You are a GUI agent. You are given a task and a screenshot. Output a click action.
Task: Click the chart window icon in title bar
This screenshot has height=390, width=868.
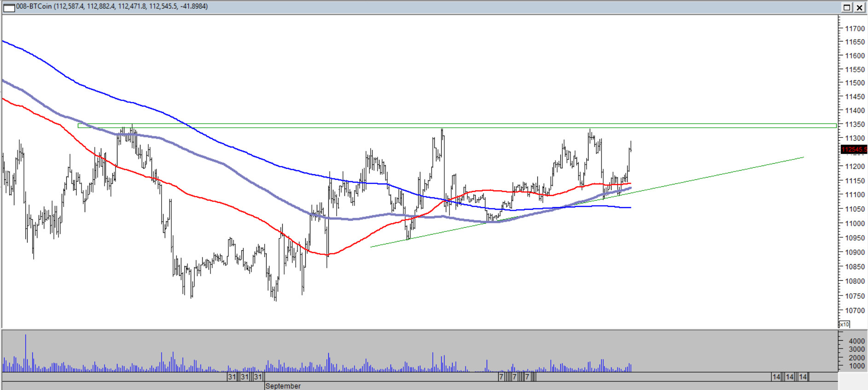(x=9, y=7)
